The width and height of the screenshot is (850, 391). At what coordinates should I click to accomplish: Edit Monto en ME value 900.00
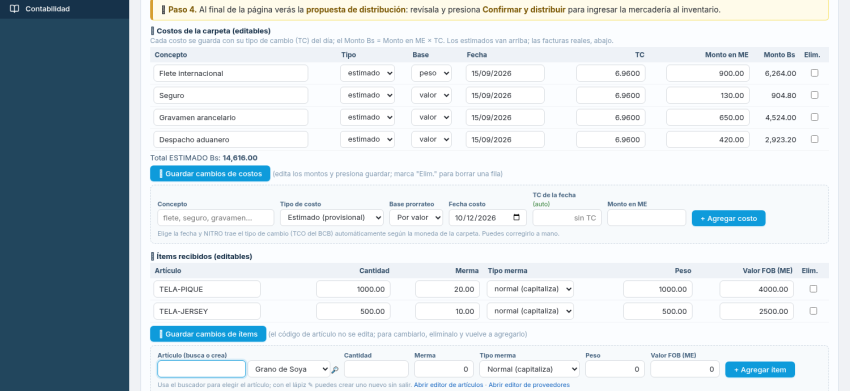point(708,73)
